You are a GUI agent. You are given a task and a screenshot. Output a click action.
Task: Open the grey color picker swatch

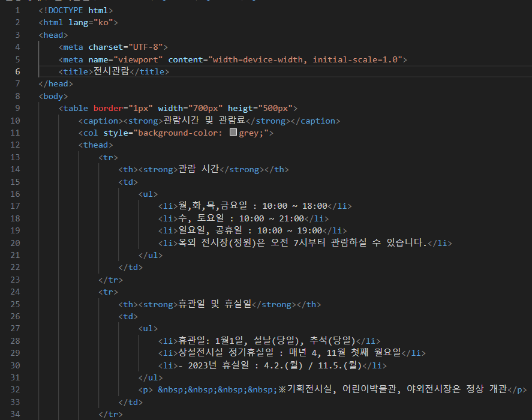[x=233, y=133]
